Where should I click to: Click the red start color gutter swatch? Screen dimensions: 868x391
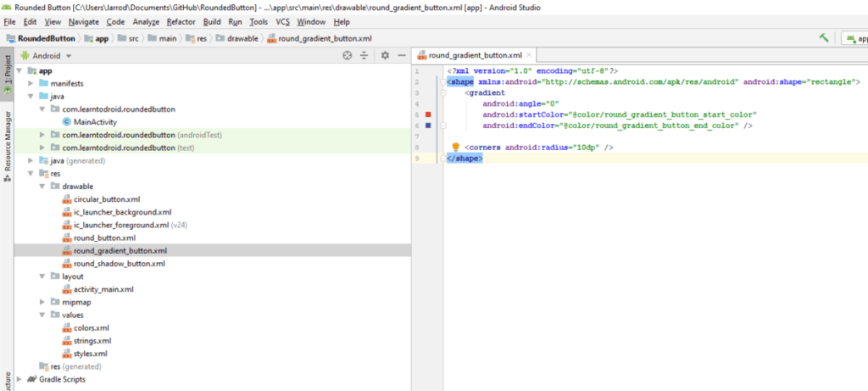pos(428,115)
